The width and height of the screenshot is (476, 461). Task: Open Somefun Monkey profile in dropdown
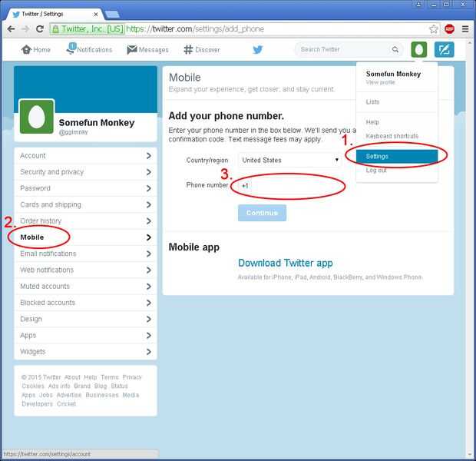coord(393,78)
